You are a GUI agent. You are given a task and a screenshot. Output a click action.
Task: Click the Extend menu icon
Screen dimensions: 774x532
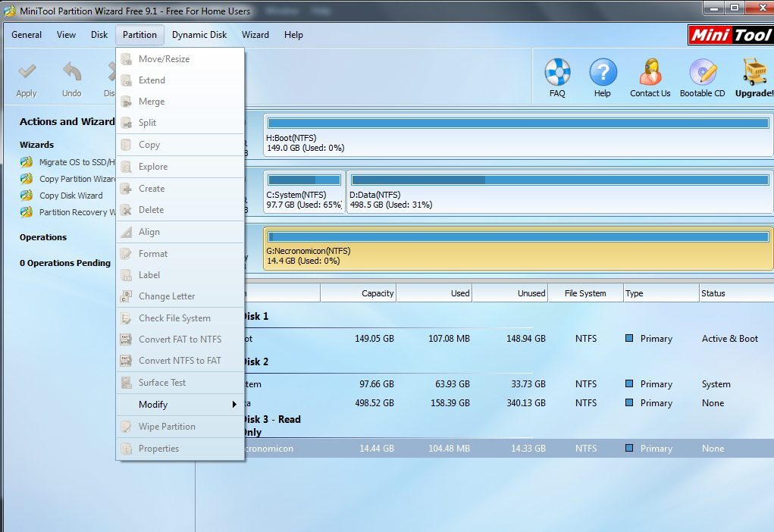click(127, 80)
